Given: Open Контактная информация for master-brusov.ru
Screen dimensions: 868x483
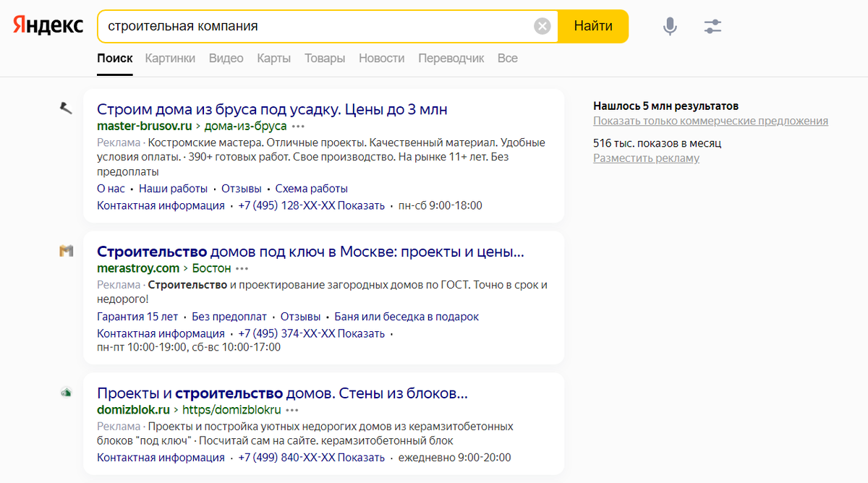Looking at the screenshot, I should click(x=161, y=206).
